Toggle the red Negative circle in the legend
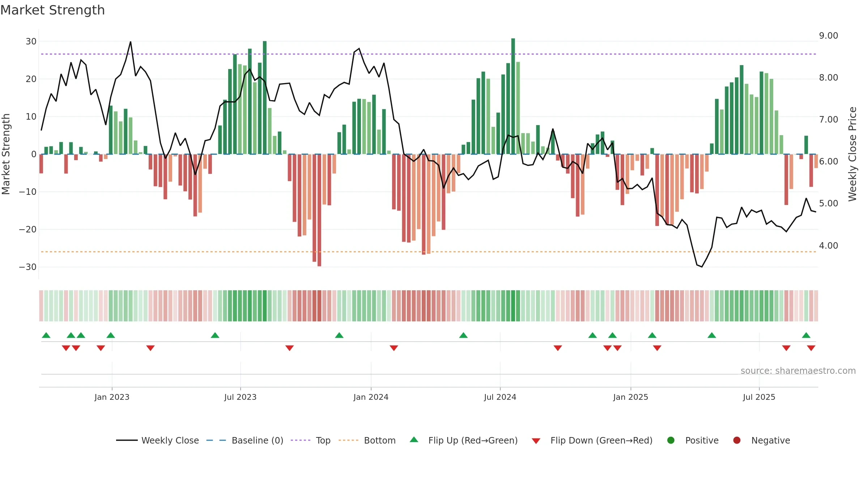Viewport: 868px width, 488px height. 737,440
